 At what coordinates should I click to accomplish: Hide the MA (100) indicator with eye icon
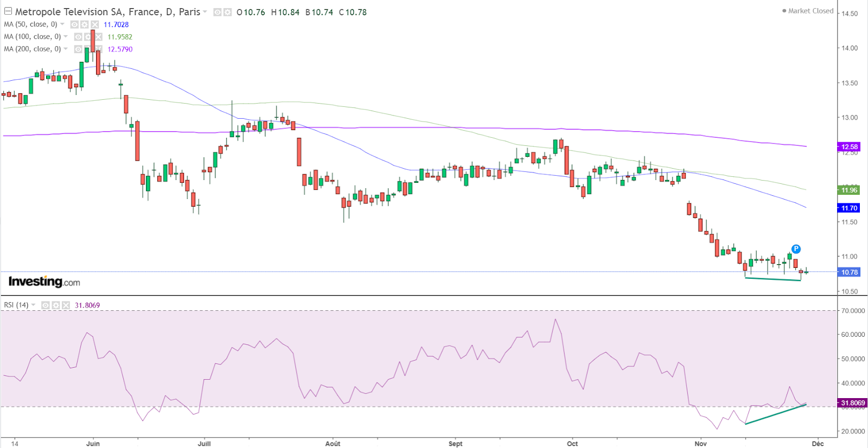pos(78,37)
